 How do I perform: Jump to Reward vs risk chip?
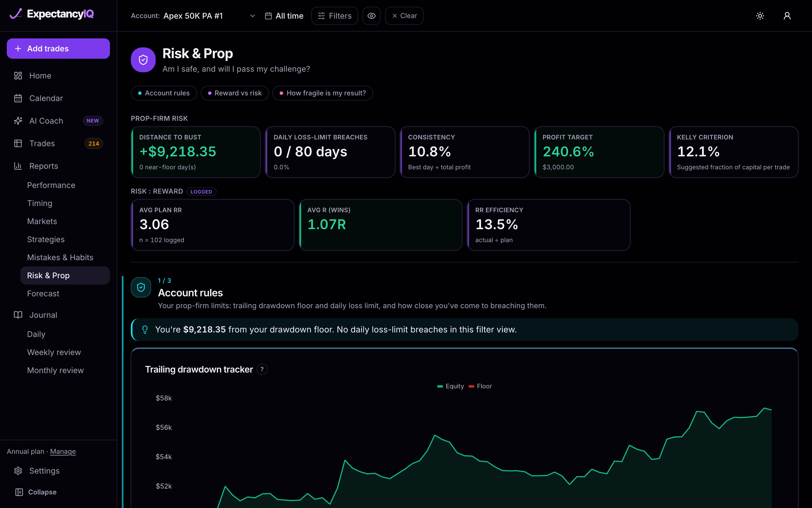pyautogui.click(x=235, y=93)
